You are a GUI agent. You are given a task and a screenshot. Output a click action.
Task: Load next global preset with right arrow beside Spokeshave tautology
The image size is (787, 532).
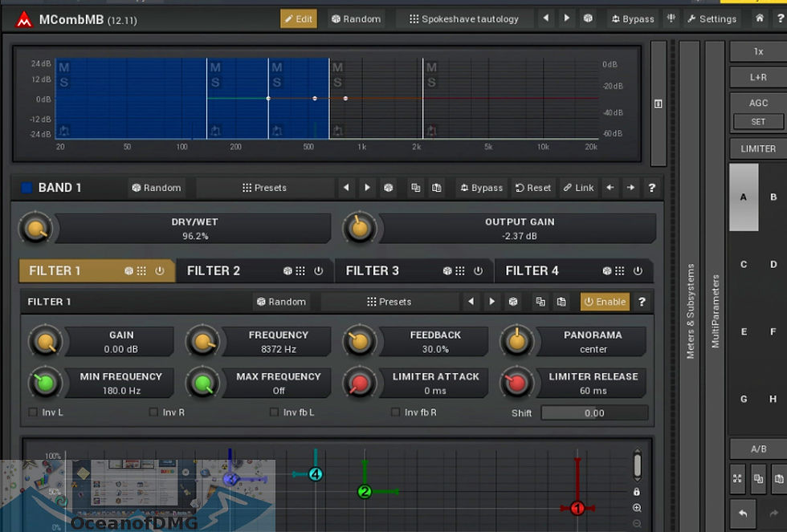pyautogui.click(x=567, y=18)
